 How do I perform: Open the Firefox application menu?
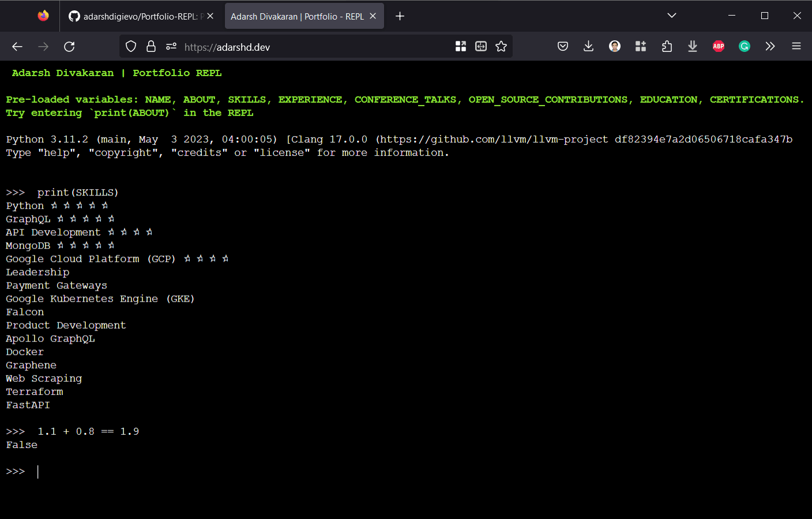tap(796, 47)
